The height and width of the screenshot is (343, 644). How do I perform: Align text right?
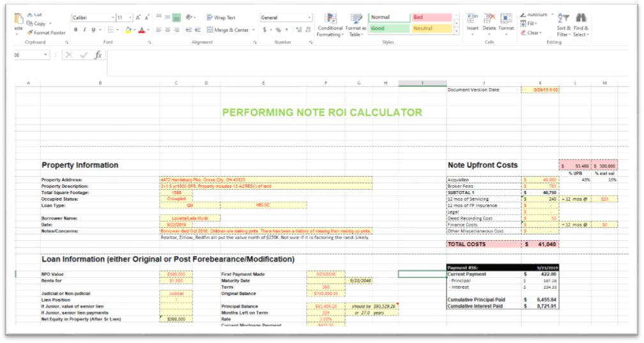[x=176, y=29]
